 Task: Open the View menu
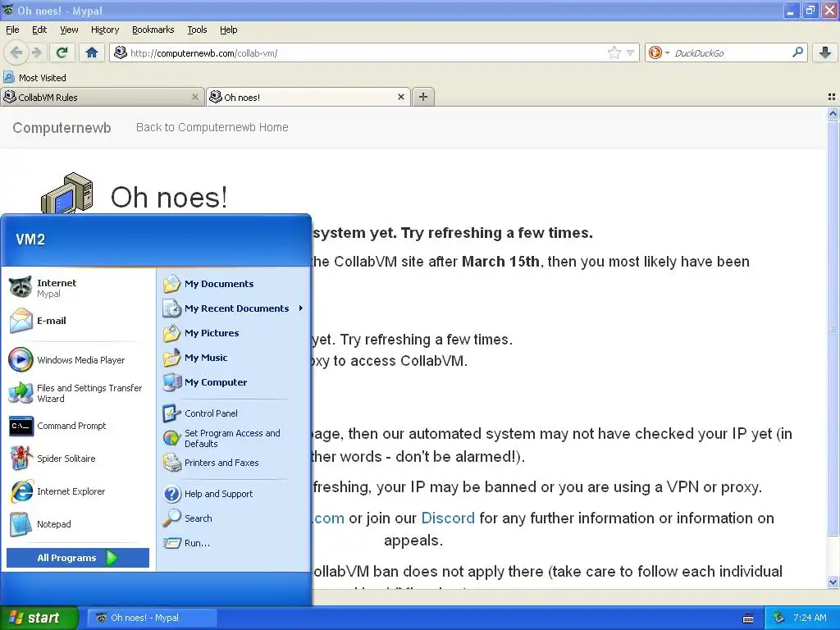point(69,30)
